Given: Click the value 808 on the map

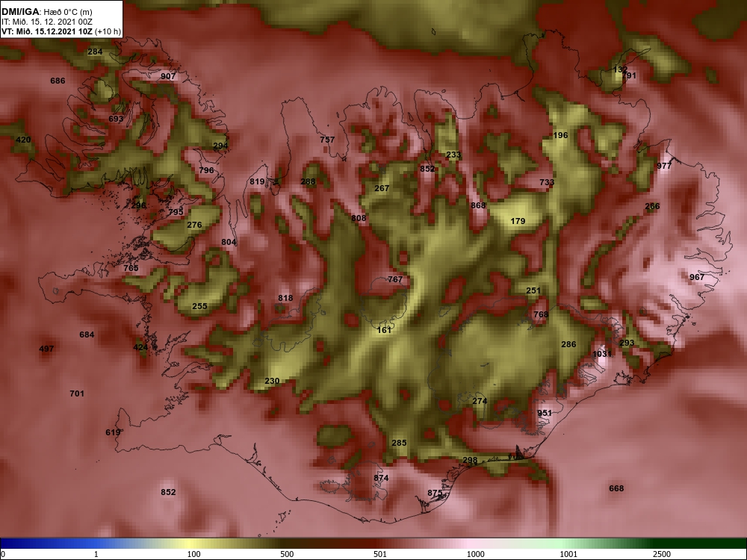Looking at the screenshot, I should [359, 218].
